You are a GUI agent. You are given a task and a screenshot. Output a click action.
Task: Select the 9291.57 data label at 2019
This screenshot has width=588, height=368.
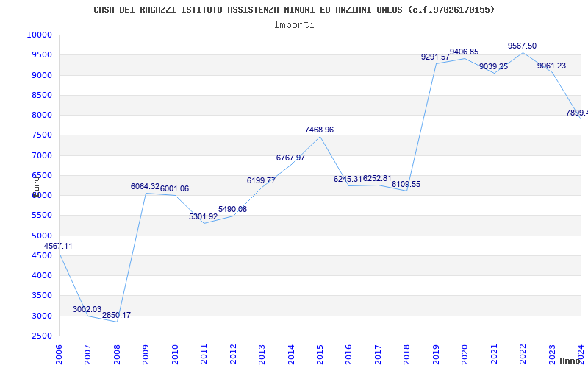(x=435, y=57)
